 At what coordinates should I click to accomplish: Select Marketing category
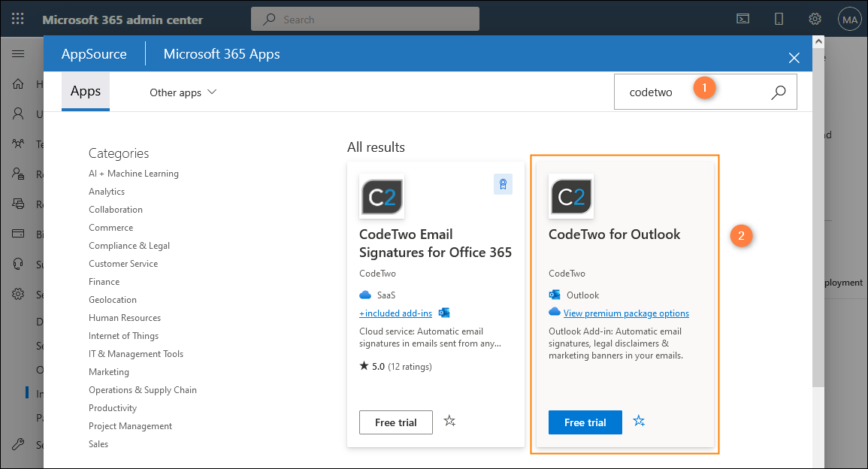(108, 371)
